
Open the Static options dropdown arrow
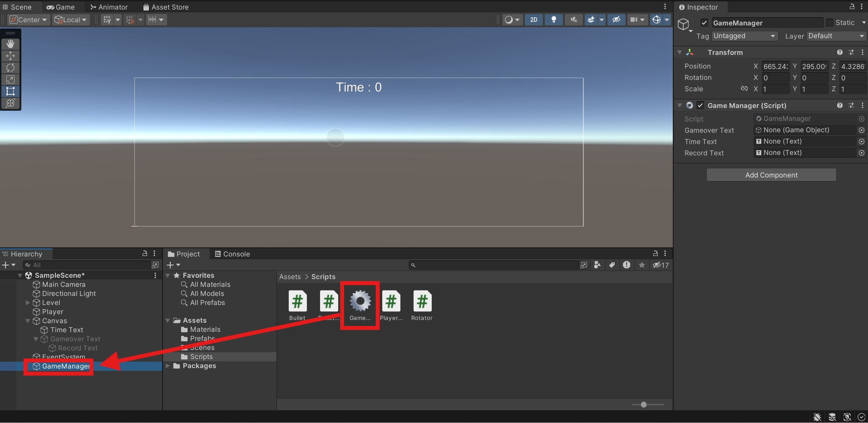coord(863,23)
